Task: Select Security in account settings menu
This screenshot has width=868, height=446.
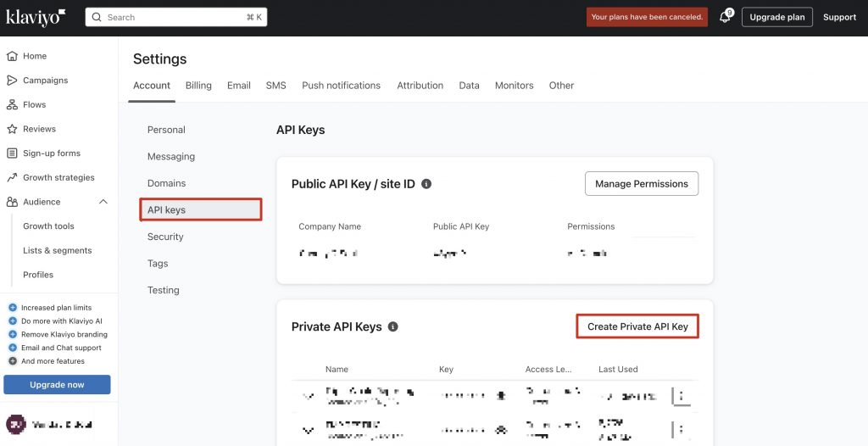Action: tap(165, 237)
